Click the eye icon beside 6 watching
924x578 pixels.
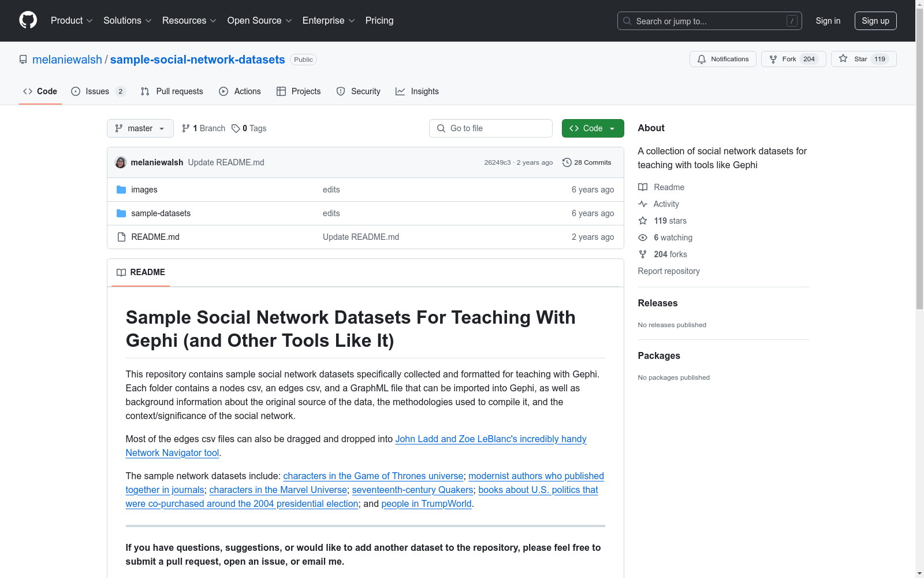point(643,238)
